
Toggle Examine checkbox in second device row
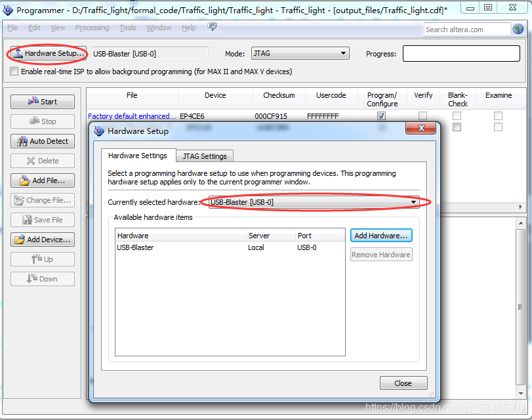pyautogui.click(x=498, y=127)
